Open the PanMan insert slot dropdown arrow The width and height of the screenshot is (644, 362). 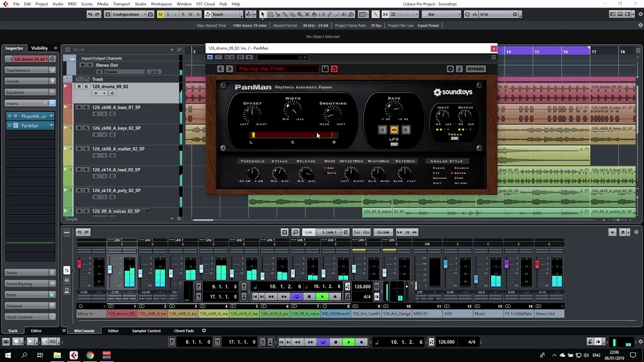click(x=51, y=126)
